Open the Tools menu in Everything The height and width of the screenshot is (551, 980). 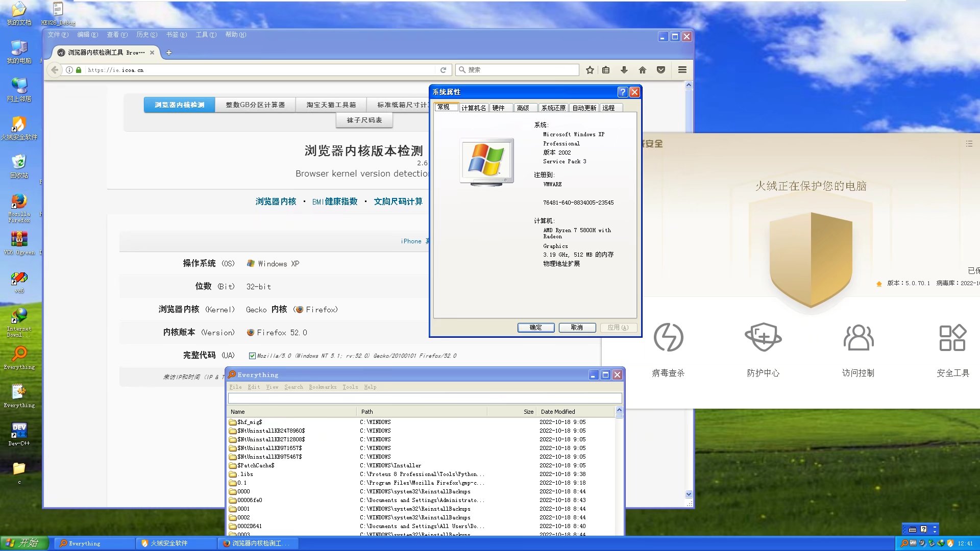tap(350, 387)
